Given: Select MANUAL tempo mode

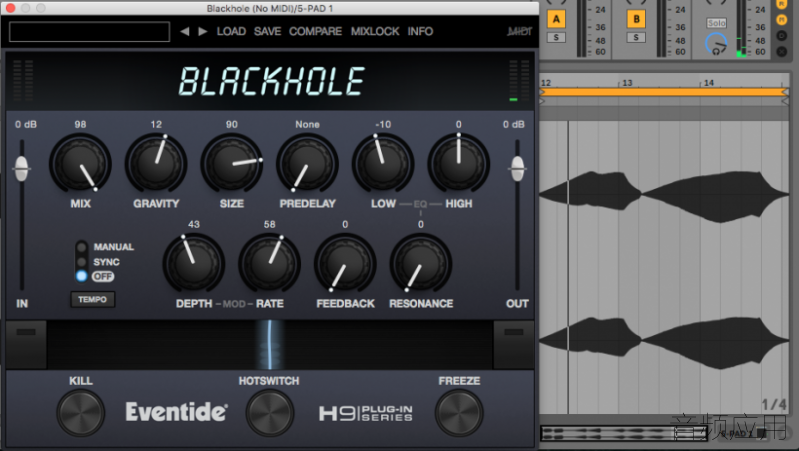Looking at the screenshot, I should (x=82, y=247).
